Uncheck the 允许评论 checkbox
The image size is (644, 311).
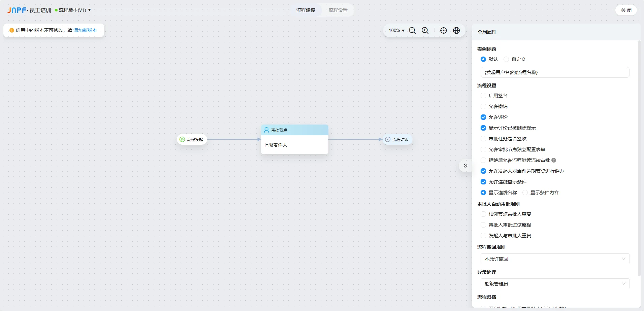click(x=483, y=117)
